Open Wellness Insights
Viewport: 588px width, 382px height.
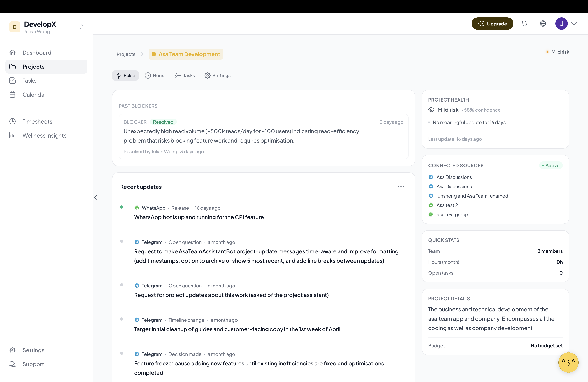tap(44, 135)
